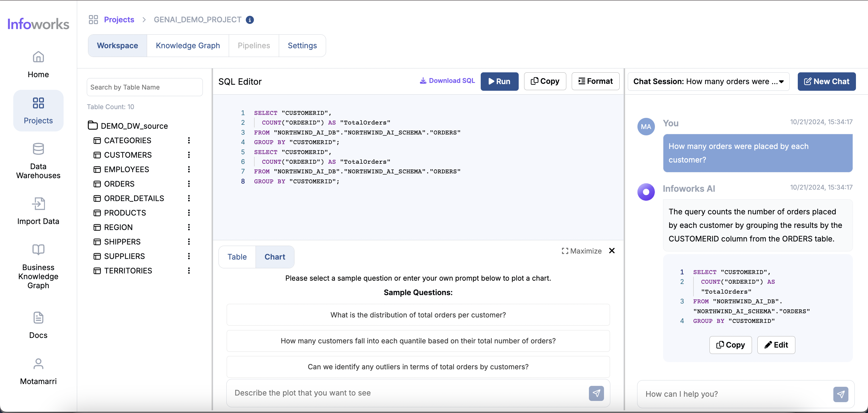Select the REGION table
This screenshot has height=413, width=868.
118,227
